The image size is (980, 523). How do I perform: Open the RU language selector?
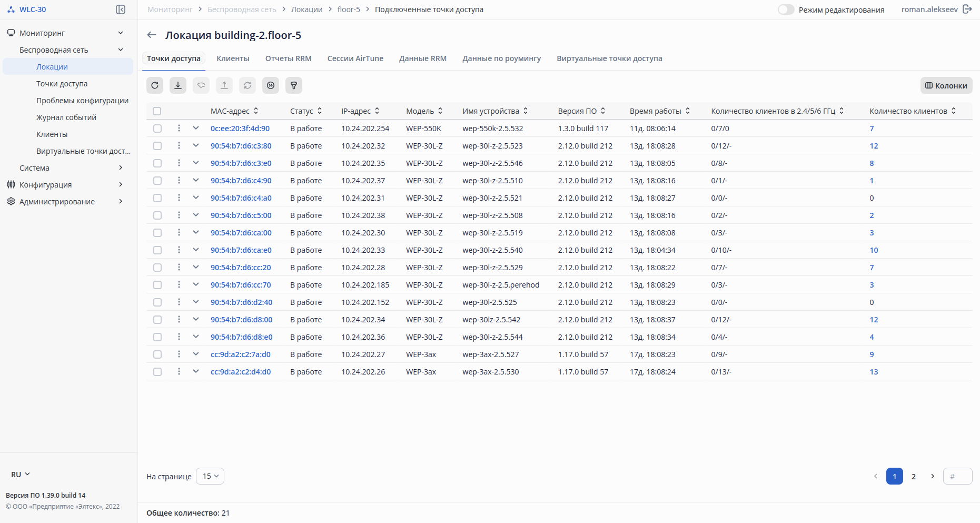coord(21,475)
